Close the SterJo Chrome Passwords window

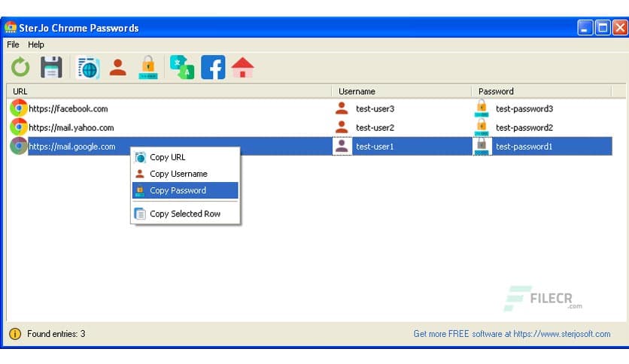(620, 28)
